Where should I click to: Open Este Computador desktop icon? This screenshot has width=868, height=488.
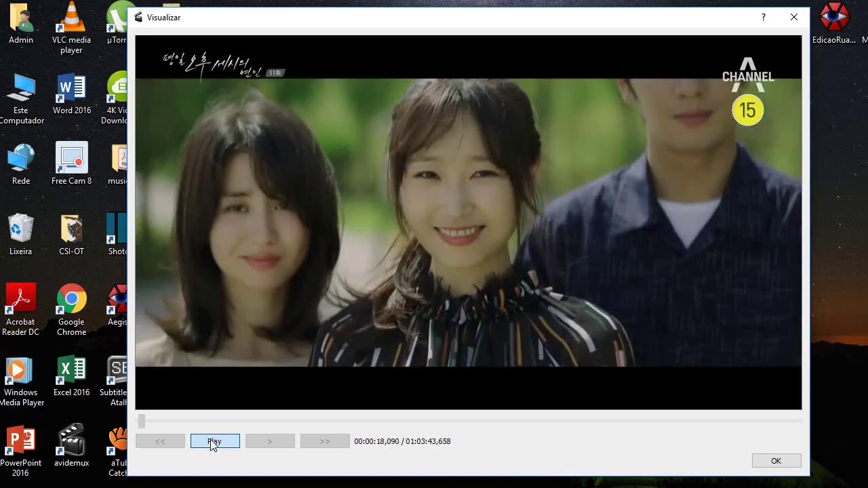pos(21,99)
